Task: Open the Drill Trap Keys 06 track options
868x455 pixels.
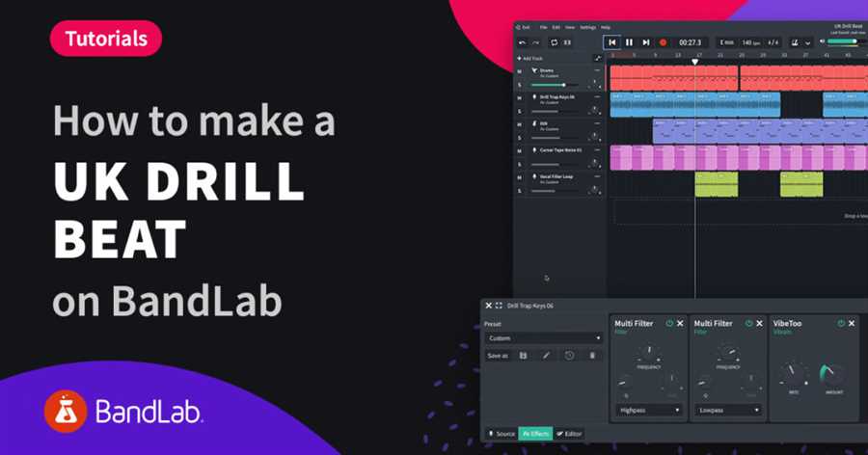Action: point(597,96)
